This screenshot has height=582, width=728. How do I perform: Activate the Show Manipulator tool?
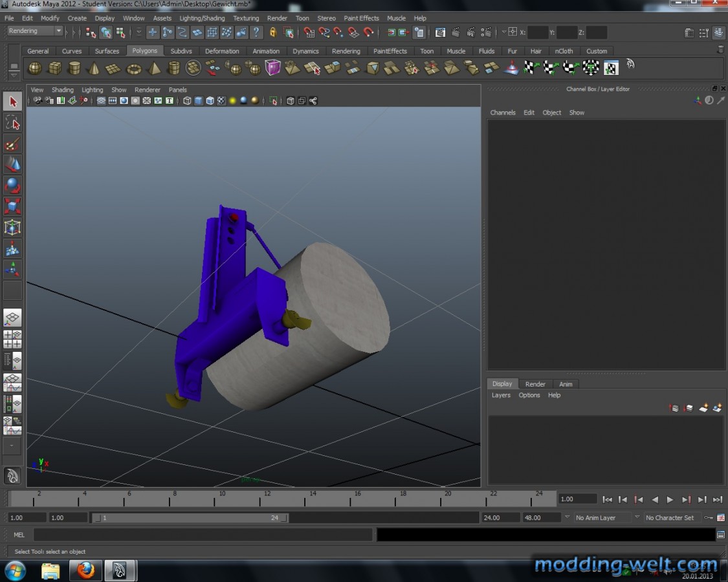point(12,269)
